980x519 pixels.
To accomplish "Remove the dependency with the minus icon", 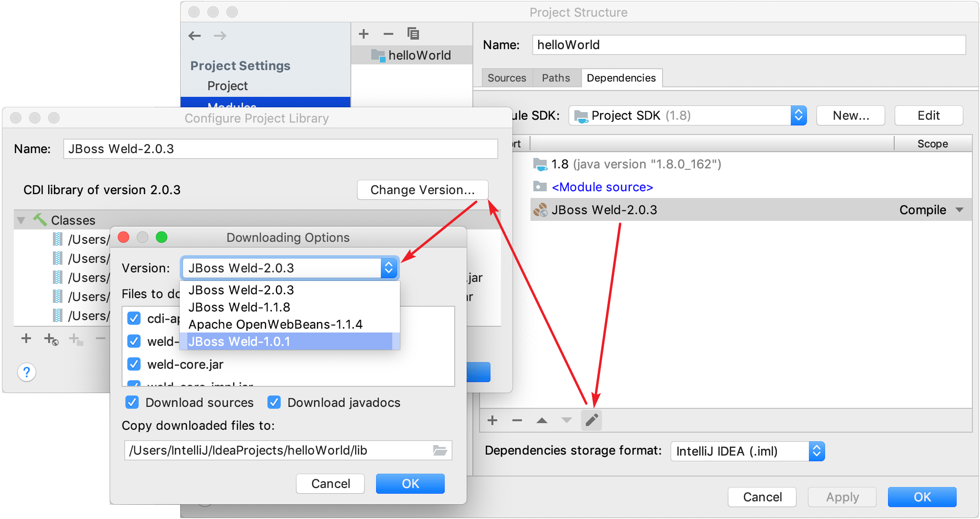I will pos(517,420).
